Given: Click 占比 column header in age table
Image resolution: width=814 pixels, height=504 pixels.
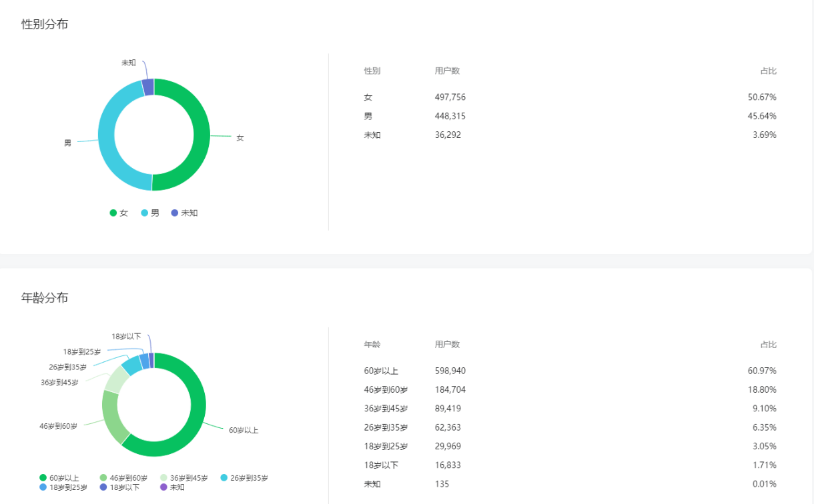Looking at the screenshot, I should (768, 345).
